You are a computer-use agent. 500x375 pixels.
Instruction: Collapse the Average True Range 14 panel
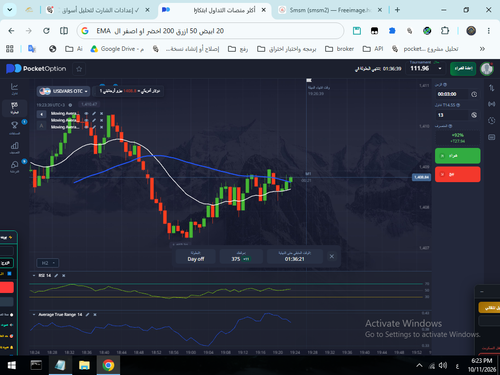[x=34, y=315]
